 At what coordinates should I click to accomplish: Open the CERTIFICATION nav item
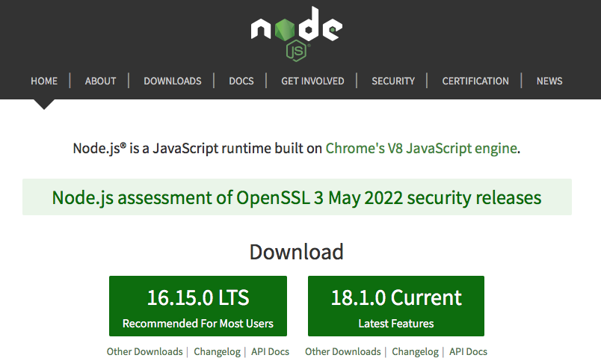pos(475,81)
